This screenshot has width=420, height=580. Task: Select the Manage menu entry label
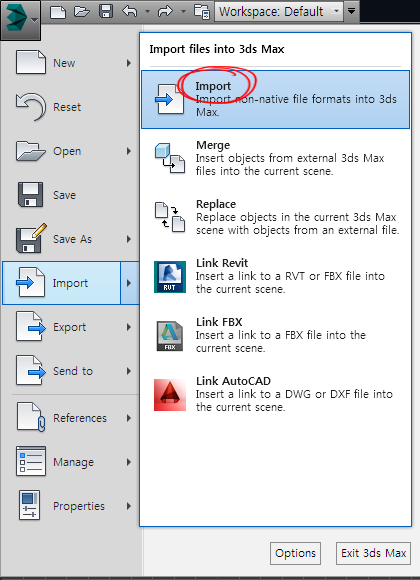(73, 462)
